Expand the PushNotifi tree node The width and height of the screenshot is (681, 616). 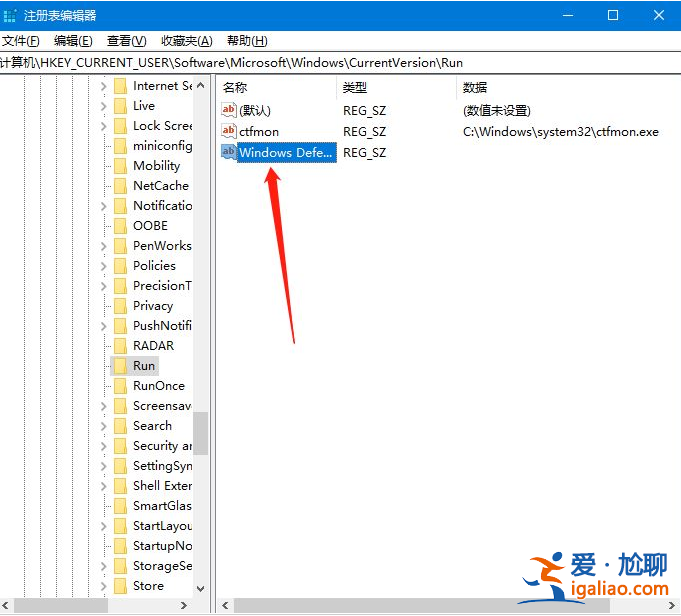(x=103, y=326)
